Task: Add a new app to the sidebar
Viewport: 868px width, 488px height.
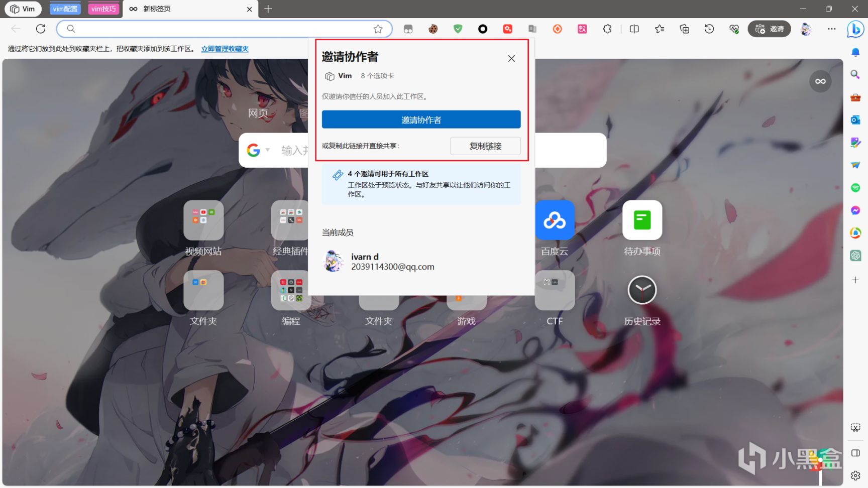Action: (855, 280)
